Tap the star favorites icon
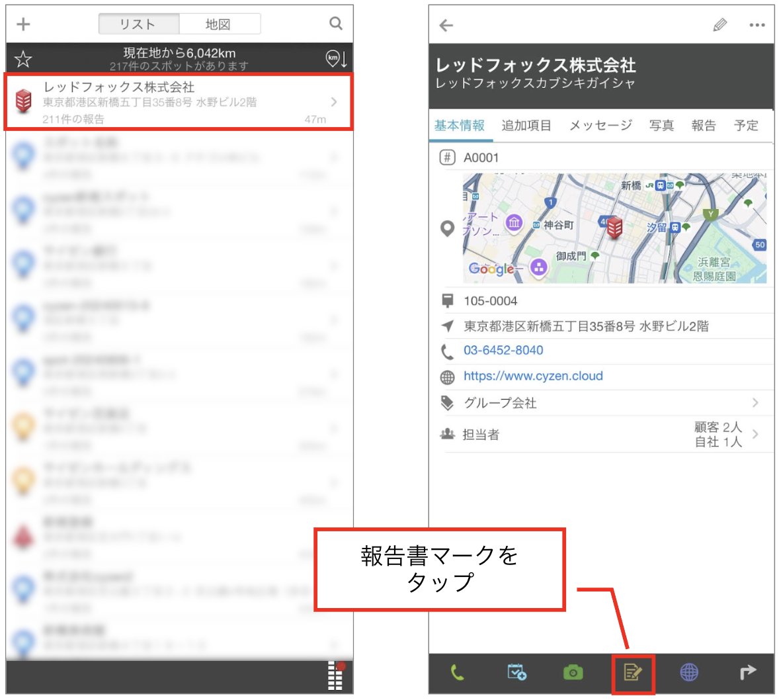Screen dimensions: 779x700 coord(23,59)
